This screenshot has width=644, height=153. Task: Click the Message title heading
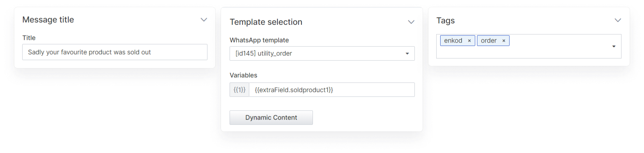pos(48,20)
